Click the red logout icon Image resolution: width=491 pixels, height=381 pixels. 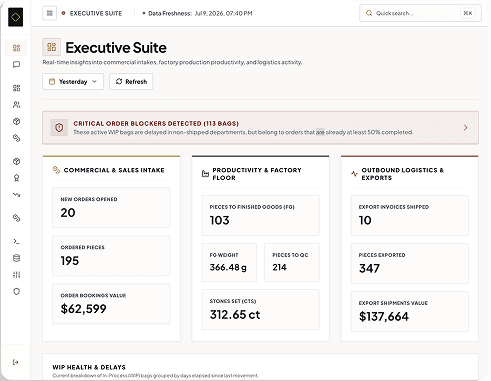click(16, 362)
